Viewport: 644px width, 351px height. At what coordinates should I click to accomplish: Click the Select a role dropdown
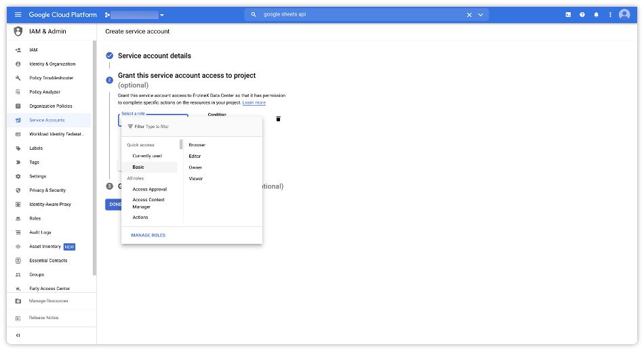153,120
